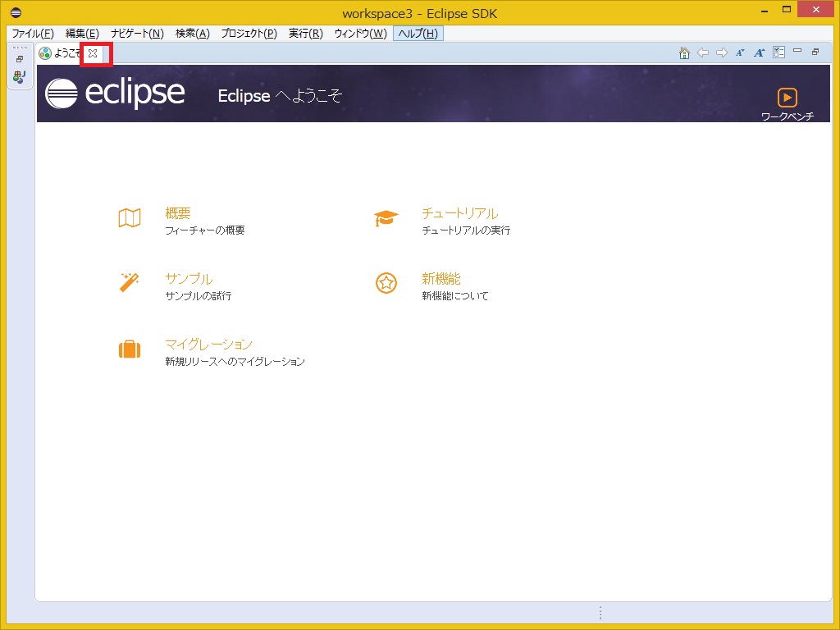Click the eclipse logo in banner

coord(115,94)
